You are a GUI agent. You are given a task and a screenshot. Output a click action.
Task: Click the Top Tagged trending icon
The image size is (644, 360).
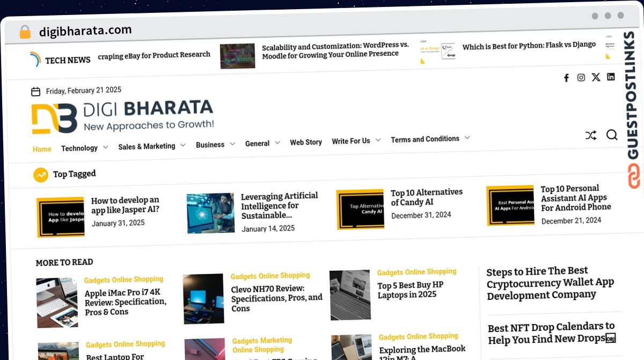[41, 175]
